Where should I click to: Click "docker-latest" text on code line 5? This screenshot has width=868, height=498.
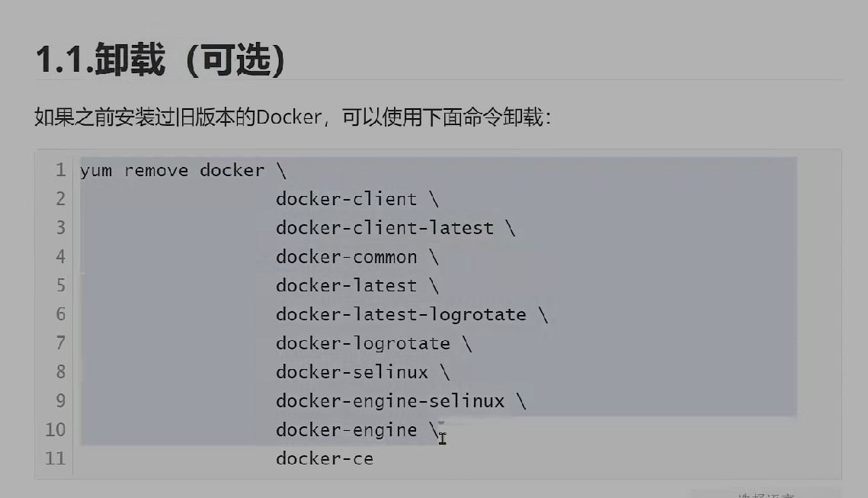[346, 286]
